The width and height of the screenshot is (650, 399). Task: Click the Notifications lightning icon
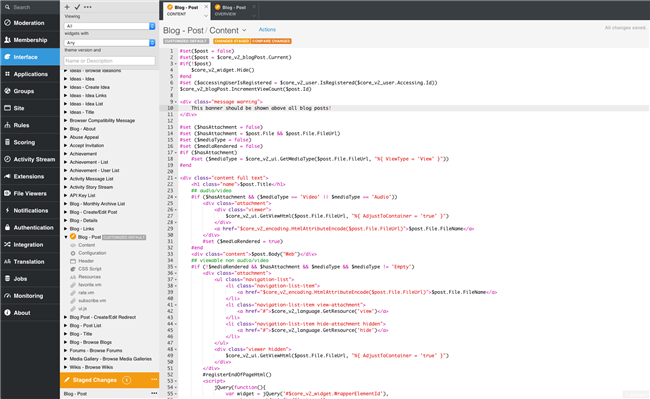(x=7, y=210)
